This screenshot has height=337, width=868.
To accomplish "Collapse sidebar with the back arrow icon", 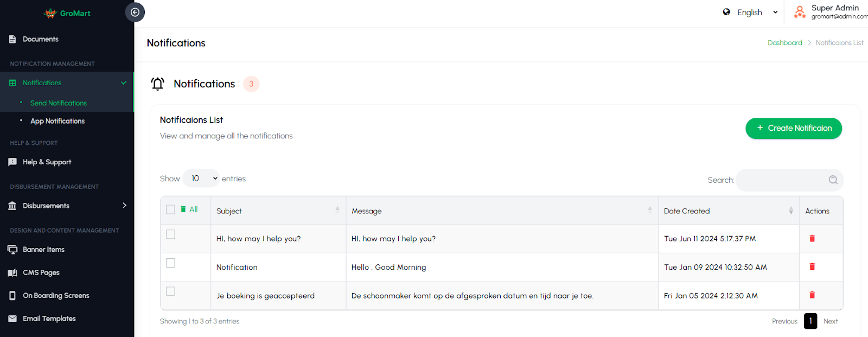I will coord(135,12).
